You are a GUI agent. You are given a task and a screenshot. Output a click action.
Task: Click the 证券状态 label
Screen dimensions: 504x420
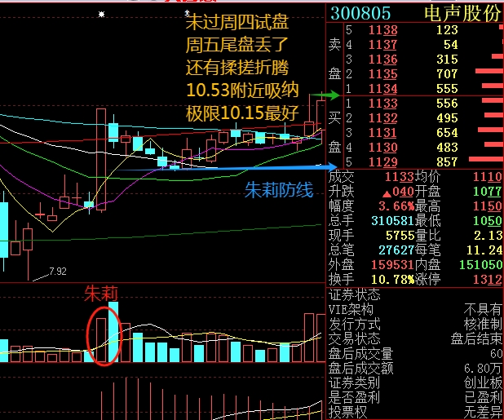pyautogui.click(x=354, y=294)
